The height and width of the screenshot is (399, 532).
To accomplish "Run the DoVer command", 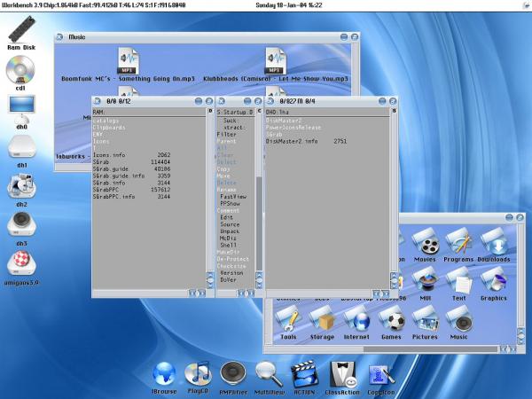I will 228,280.
